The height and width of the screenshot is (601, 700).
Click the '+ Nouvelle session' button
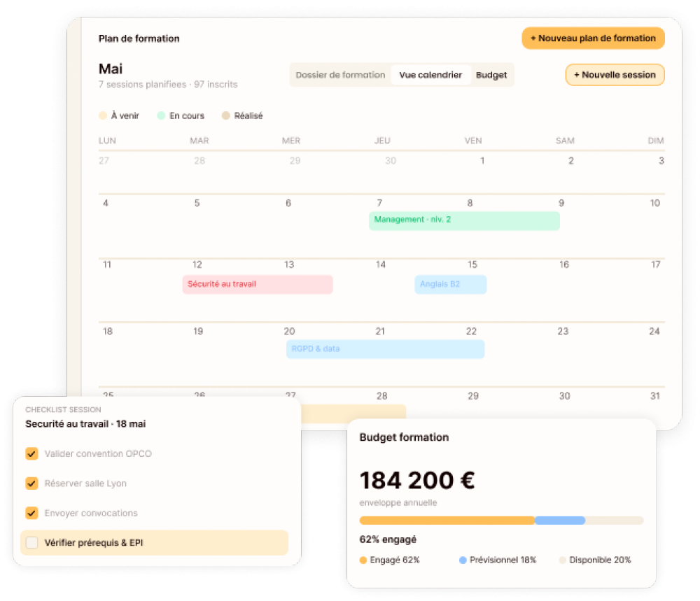coord(615,75)
